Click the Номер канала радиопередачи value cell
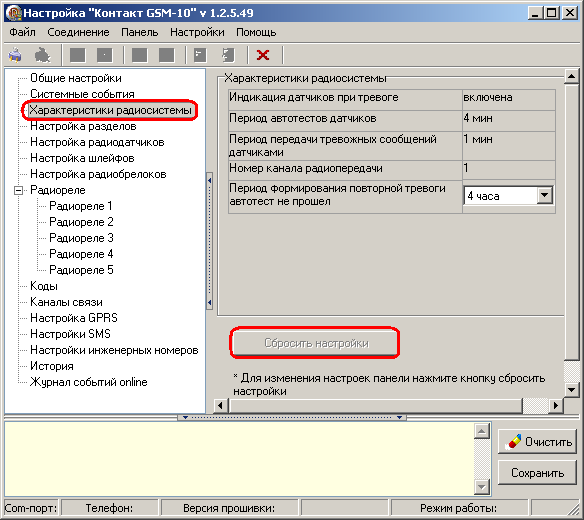This screenshot has height=520, width=584. point(508,168)
